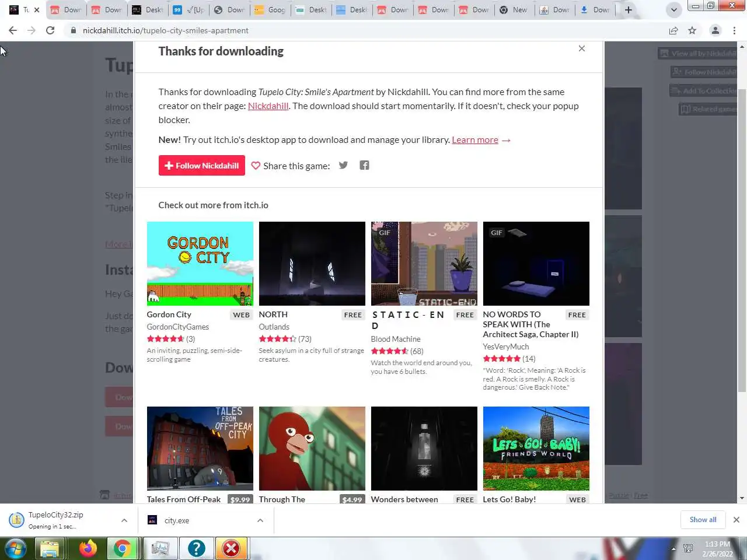This screenshot has width=747, height=560.
Task: Switch to the [Up browser tab
Action: click(x=189, y=10)
